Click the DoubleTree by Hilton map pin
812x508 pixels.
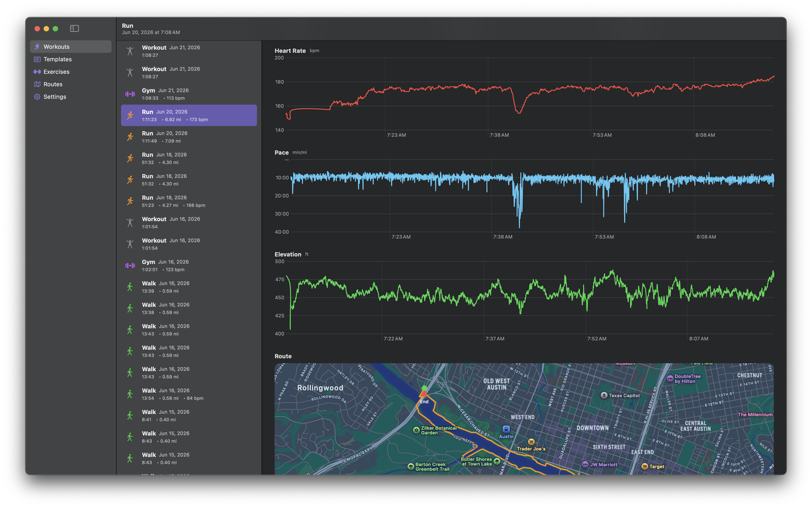pos(670,379)
